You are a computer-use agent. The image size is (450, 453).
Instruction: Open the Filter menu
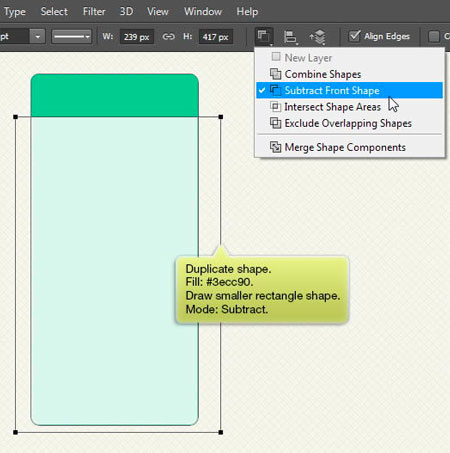point(94,12)
